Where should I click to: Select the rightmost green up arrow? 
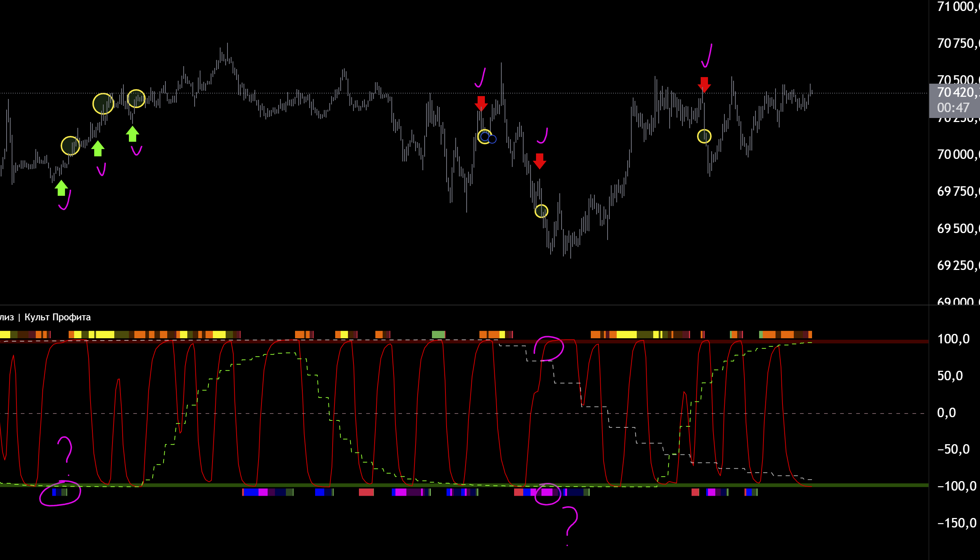pos(132,134)
